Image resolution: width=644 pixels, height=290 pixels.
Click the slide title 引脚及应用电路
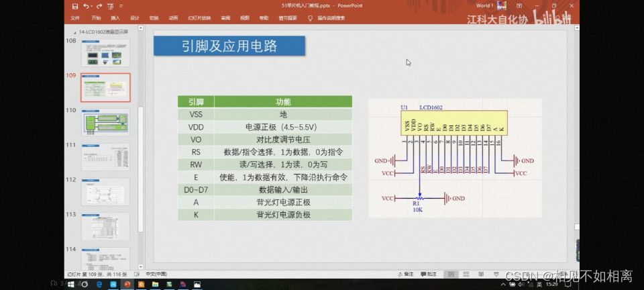coord(229,46)
